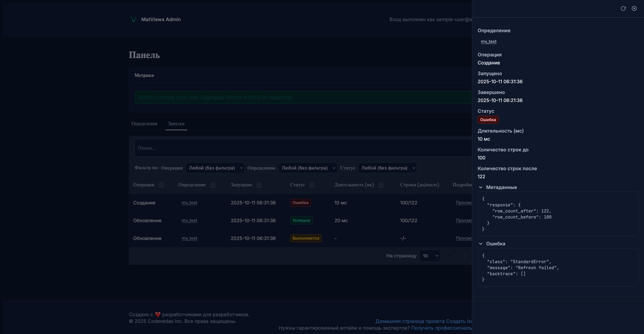Click the Поиск search input field
644x334 pixels.
[x=302, y=148]
